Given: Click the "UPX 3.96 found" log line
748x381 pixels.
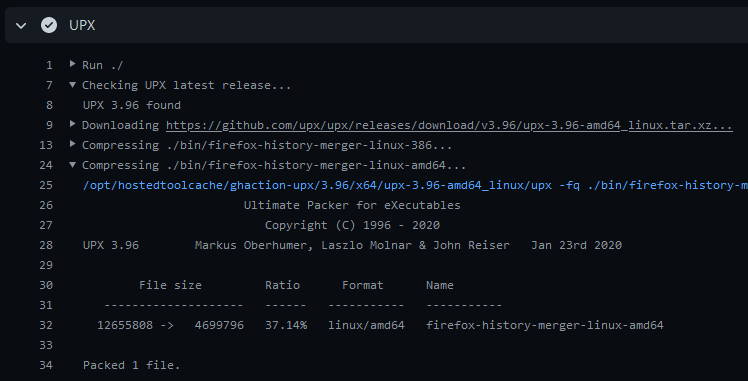Looking at the screenshot, I should (132, 105).
